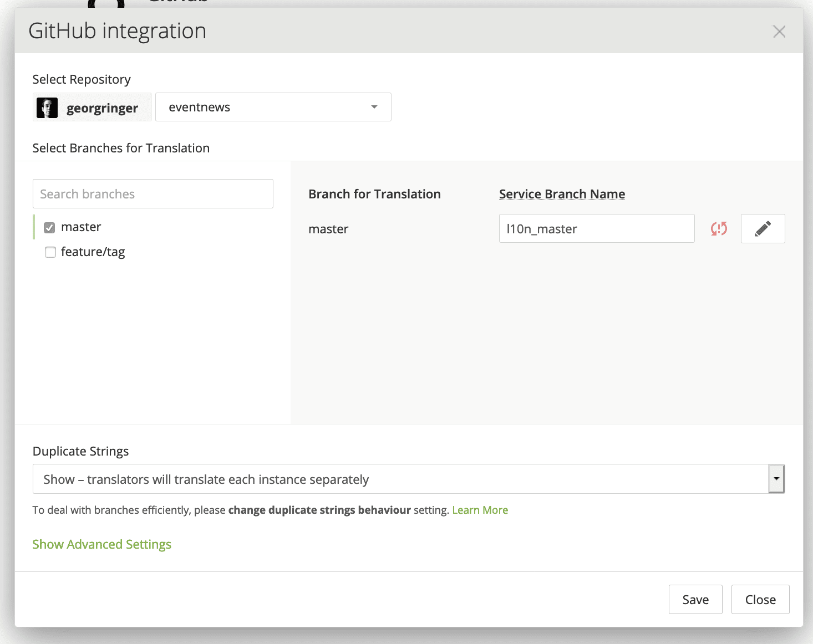Enable the feature/tag branch checkbox

click(x=50, y=252)
